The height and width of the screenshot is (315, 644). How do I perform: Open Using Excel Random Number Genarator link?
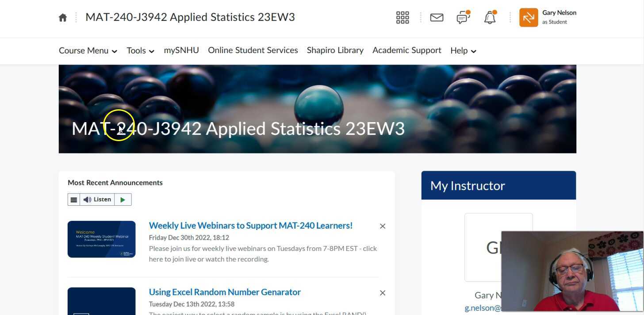click(x=225, y=292)
